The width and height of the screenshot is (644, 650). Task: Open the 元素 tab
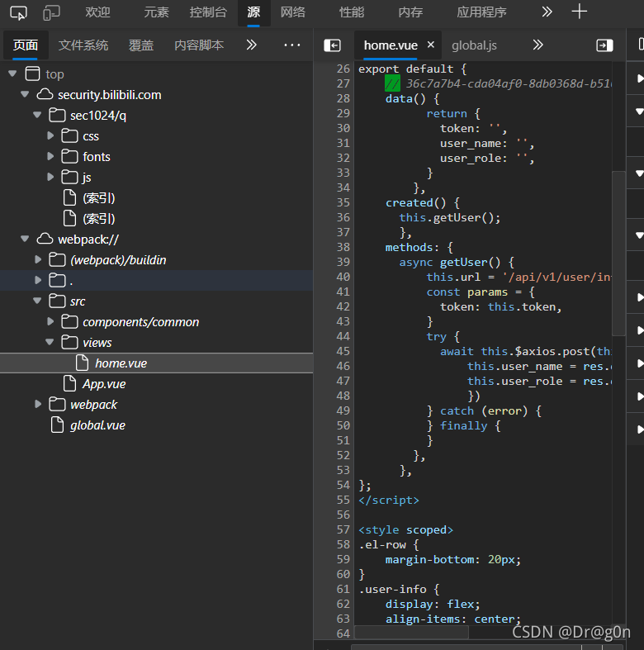tap(156, 12)
